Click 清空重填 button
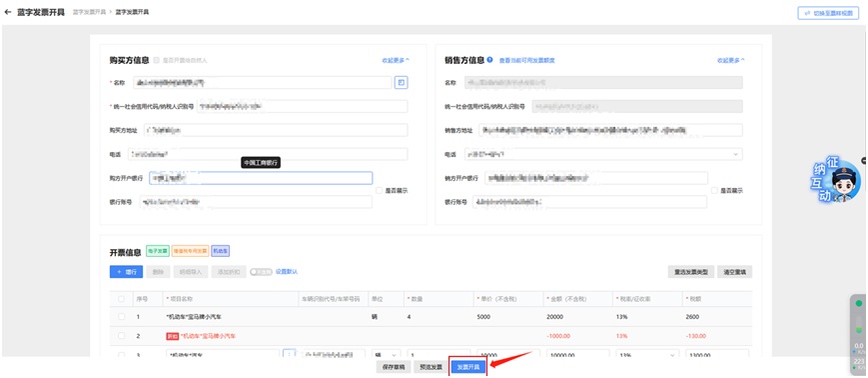This screenshot has height=378, width=868. (x=735, y=272)
